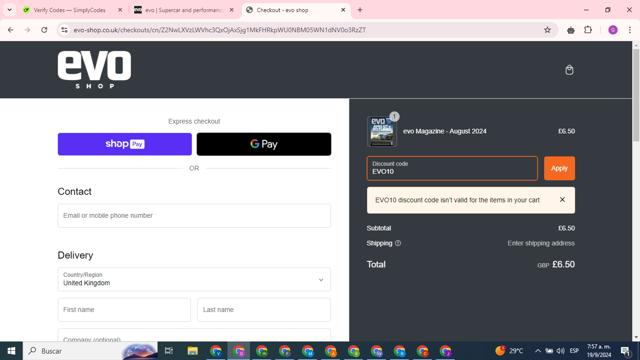This screenshot has width=640, height=360.
Task: Go back to the previous page
Action: tap(11, 30)
